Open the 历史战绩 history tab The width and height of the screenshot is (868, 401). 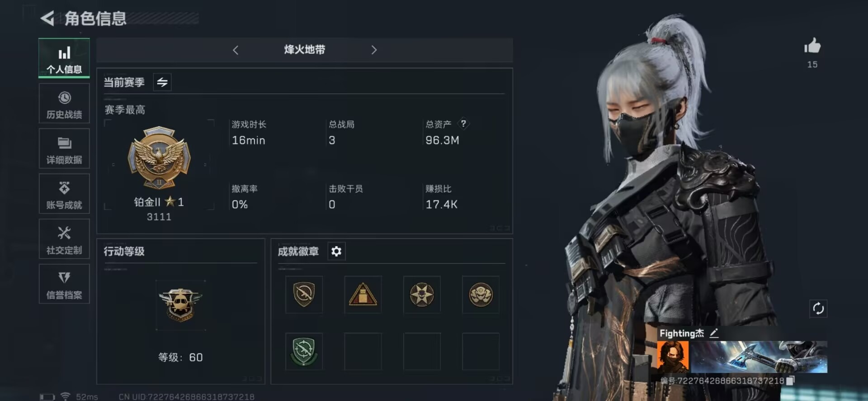point(64,104)
